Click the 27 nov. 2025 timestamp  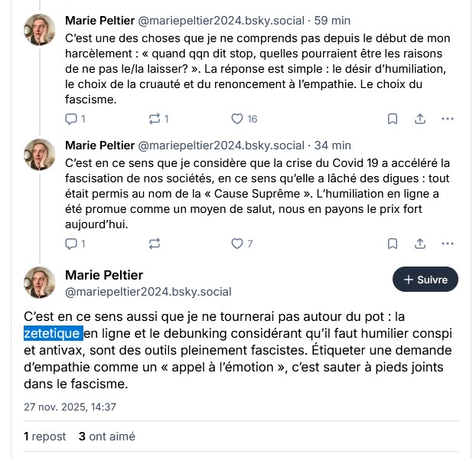point(70,407)
